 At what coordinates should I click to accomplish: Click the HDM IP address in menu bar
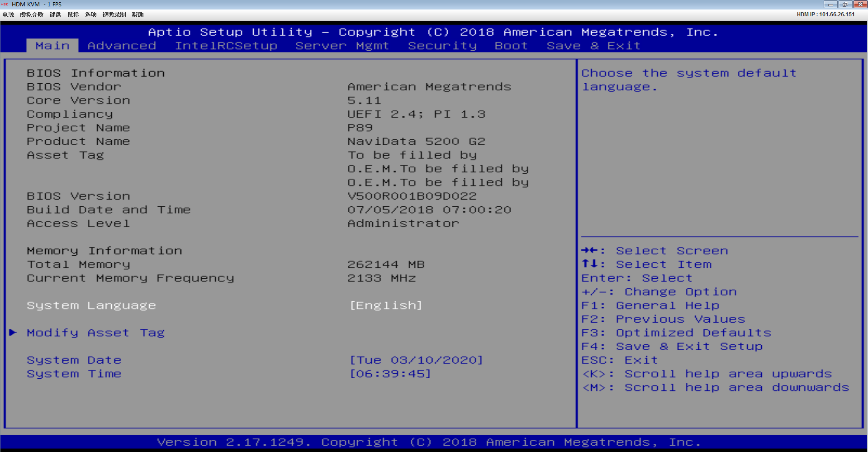click(825, 14)
